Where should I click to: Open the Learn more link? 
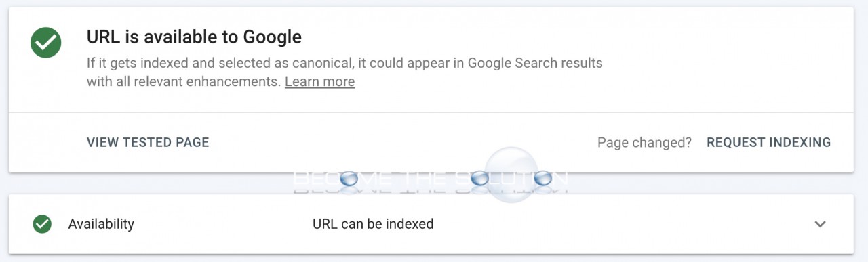click(x=319, y=82)
